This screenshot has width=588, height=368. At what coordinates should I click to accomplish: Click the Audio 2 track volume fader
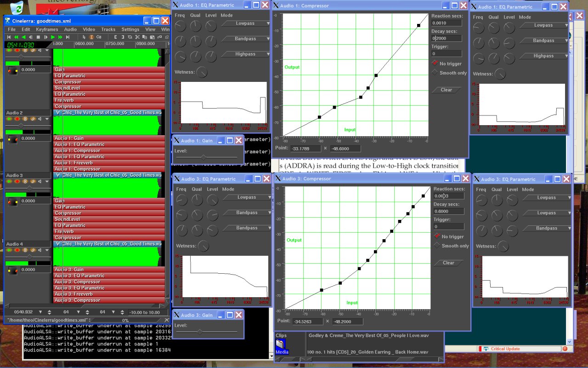point(28,126)
